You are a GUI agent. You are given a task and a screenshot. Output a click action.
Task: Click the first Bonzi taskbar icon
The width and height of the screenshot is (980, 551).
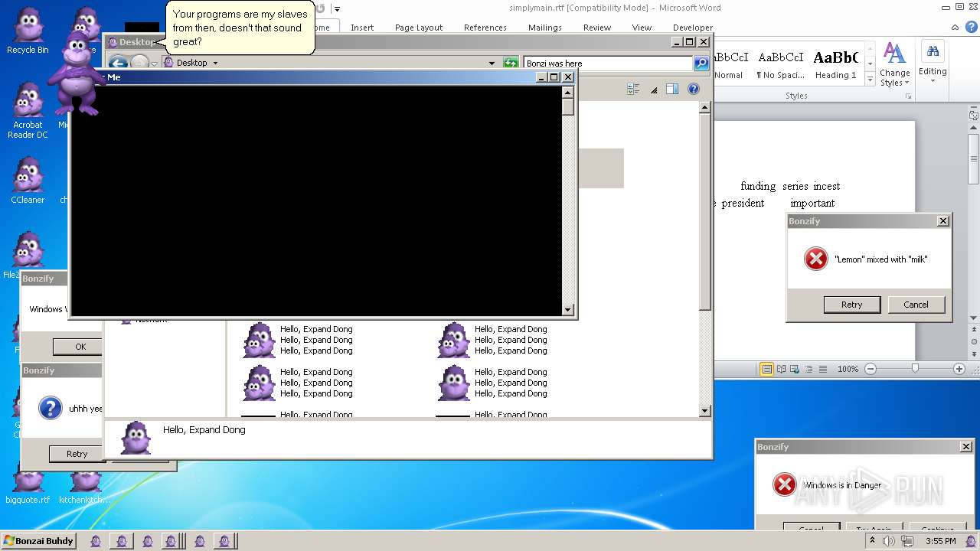click(96, 541)
